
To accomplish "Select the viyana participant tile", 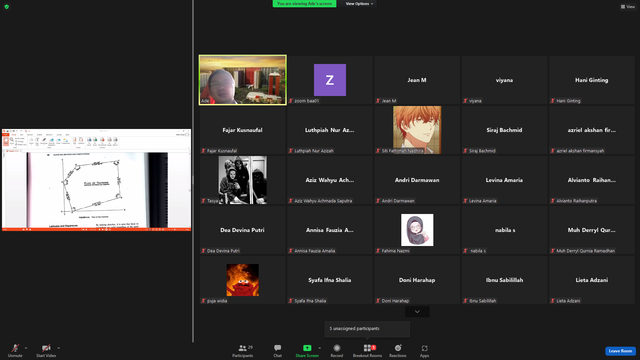I will (504, 80).
